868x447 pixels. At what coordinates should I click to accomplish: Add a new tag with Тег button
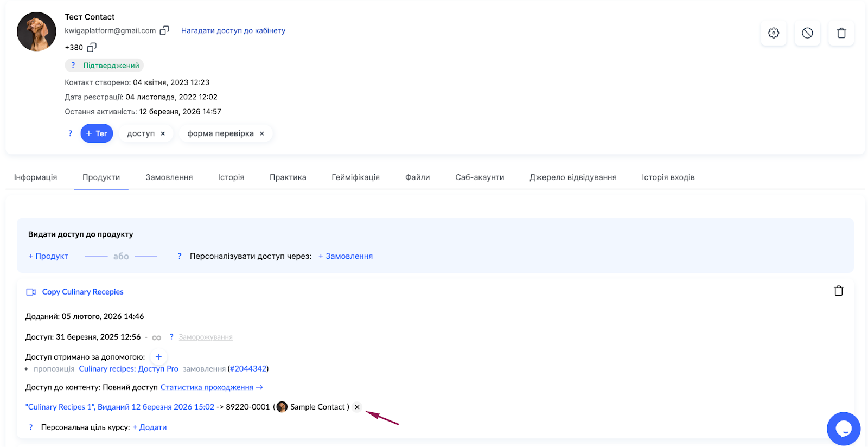click(x=97, y=133)
